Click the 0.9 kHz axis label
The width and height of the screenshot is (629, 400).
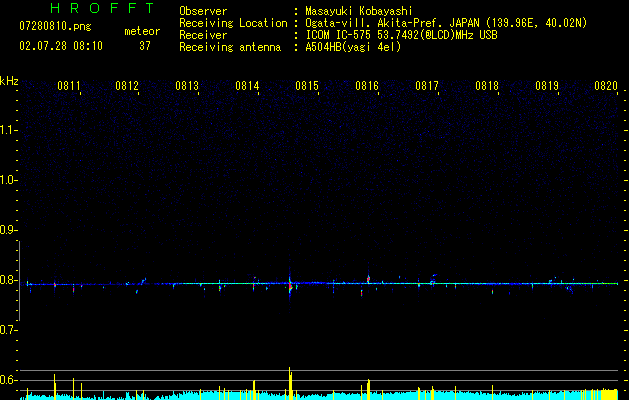8,230
